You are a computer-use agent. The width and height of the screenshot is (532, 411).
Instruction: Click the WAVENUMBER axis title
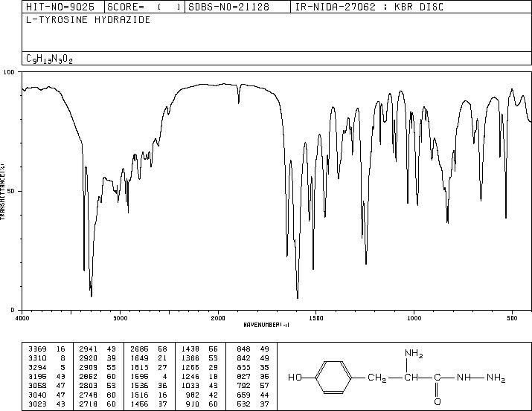tap(266, 325)
